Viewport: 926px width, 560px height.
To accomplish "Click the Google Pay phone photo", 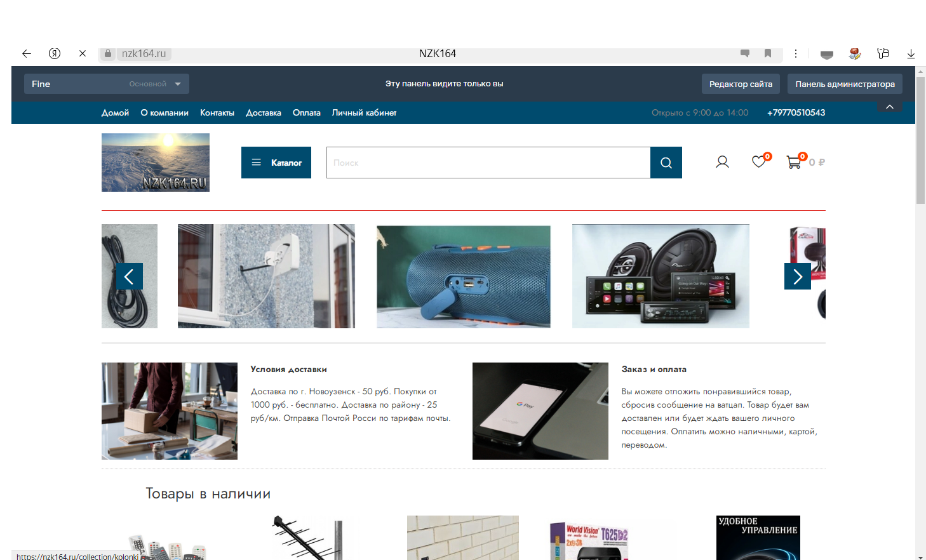I will tap(540, 411).
